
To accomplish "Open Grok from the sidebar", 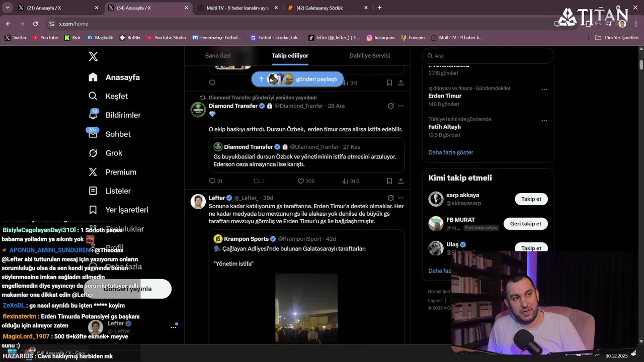I will coord(106,153).
